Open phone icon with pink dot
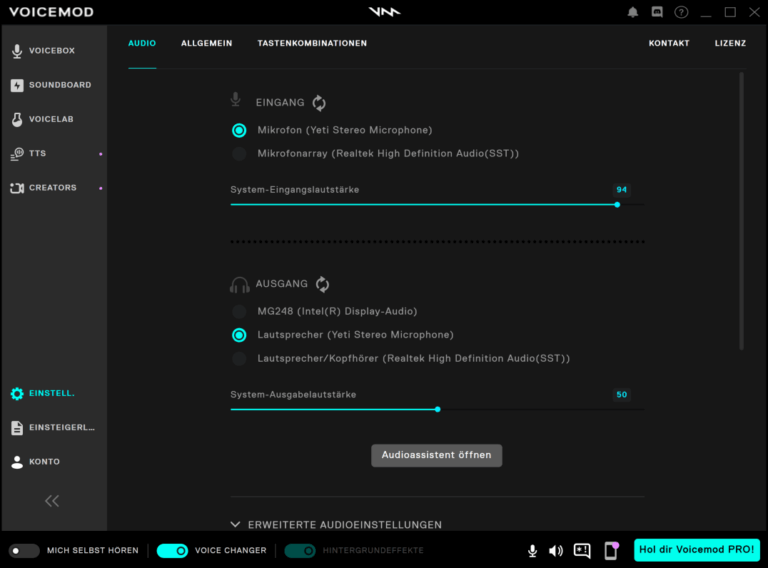The height and width of the screenshot is (568, 768). pos(611,551)
